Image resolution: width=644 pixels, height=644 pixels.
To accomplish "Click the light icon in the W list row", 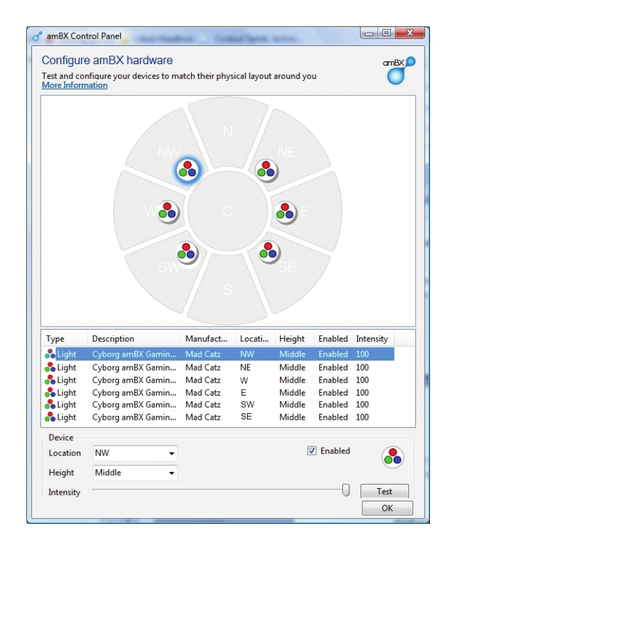I will coord(50,380).
